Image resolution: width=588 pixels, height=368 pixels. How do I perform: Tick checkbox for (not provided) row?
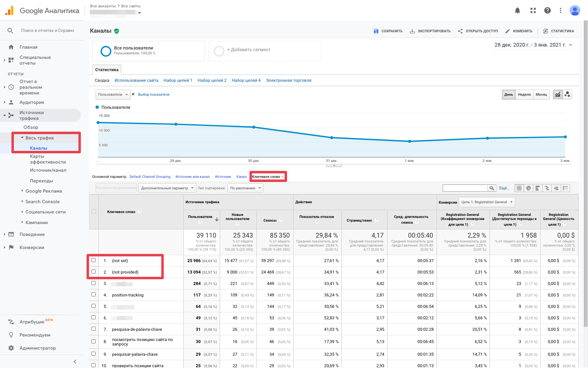pos(94,272)
